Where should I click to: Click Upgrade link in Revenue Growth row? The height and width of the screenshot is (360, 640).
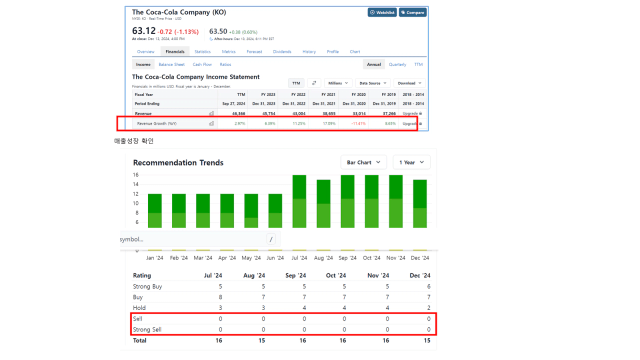(x=411, y=123)
